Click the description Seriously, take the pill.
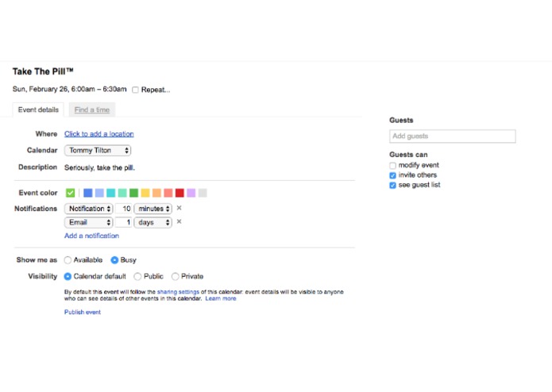Viewport: 552px width, 392px height. pyautogui.click(x=99, y=167)
